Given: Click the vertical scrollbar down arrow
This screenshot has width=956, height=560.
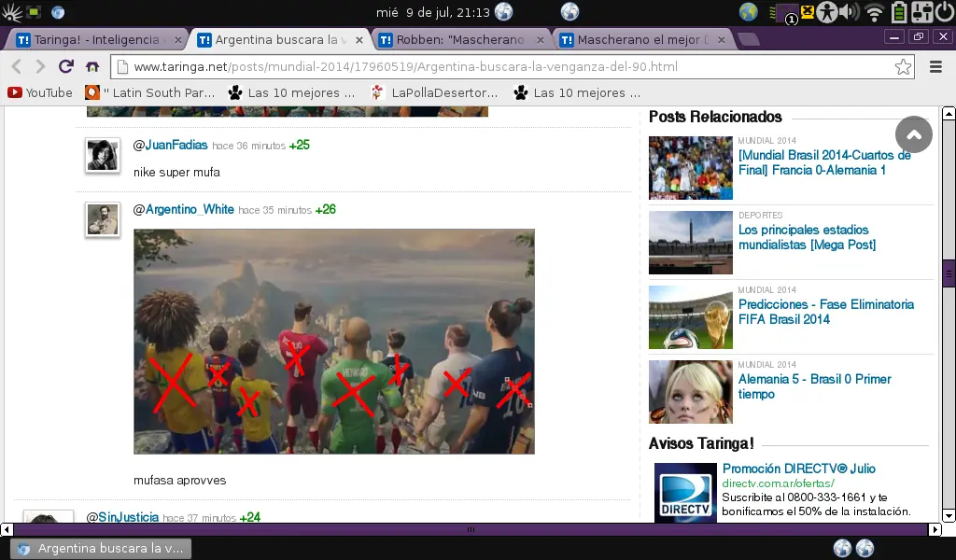Looking at the screenshot, I should 949,516.
